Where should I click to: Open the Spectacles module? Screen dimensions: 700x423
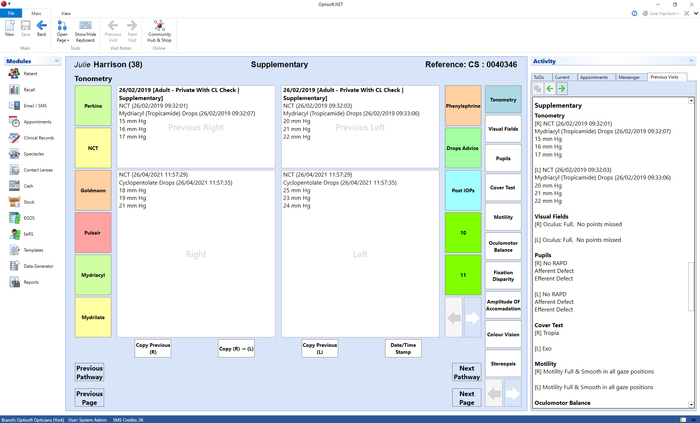27,154
